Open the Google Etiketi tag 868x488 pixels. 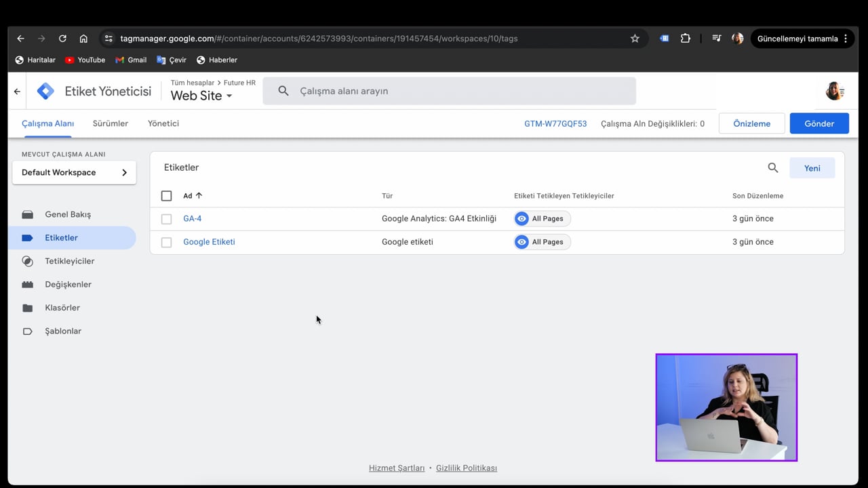pos(209,242)
